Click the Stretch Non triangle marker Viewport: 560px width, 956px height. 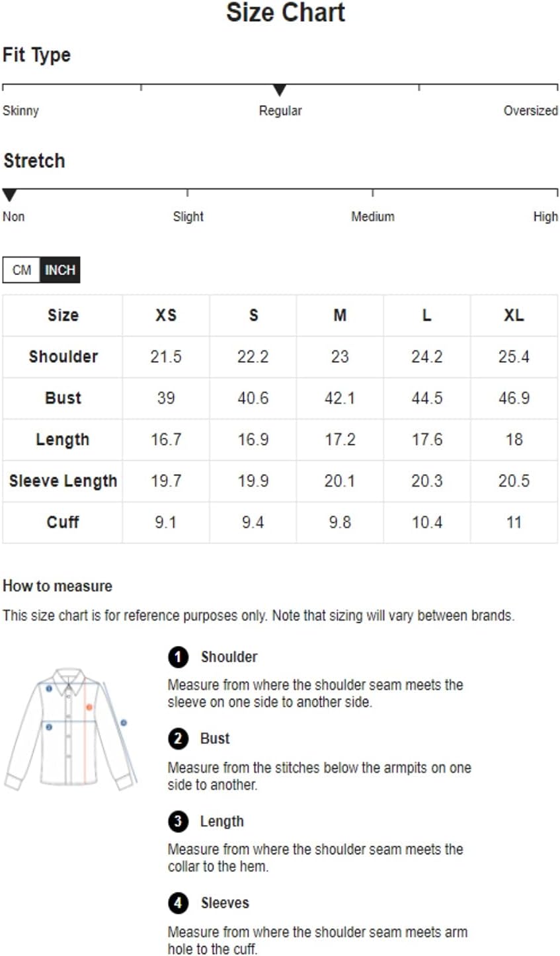tap(9, 195)
